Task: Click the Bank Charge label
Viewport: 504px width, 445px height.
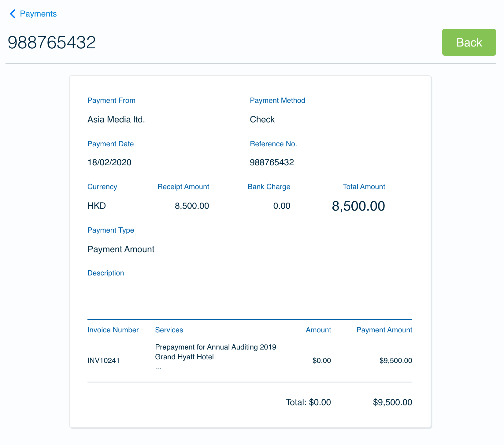Action: pyautogui.click(x=269, y=187)
